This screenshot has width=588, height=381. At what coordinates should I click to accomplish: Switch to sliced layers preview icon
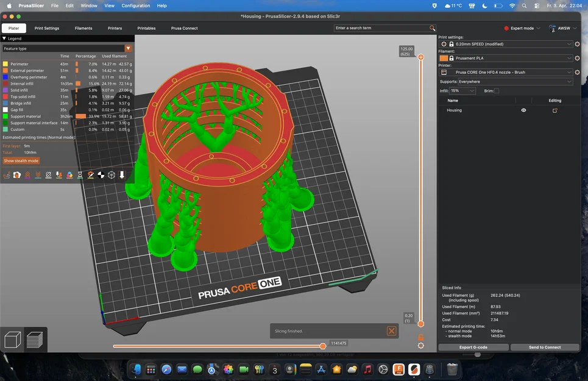click(35, 340)
